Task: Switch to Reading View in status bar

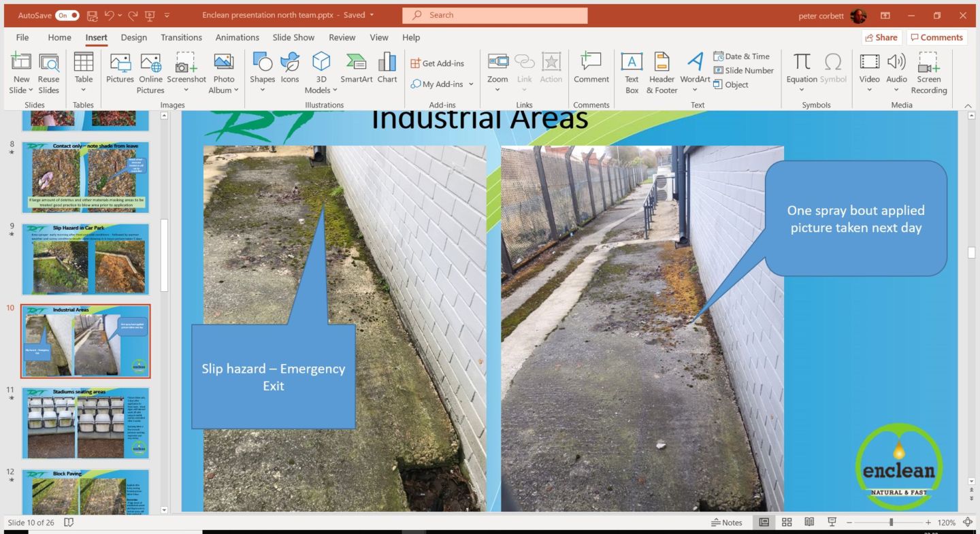Action: [x=809, y=522]
